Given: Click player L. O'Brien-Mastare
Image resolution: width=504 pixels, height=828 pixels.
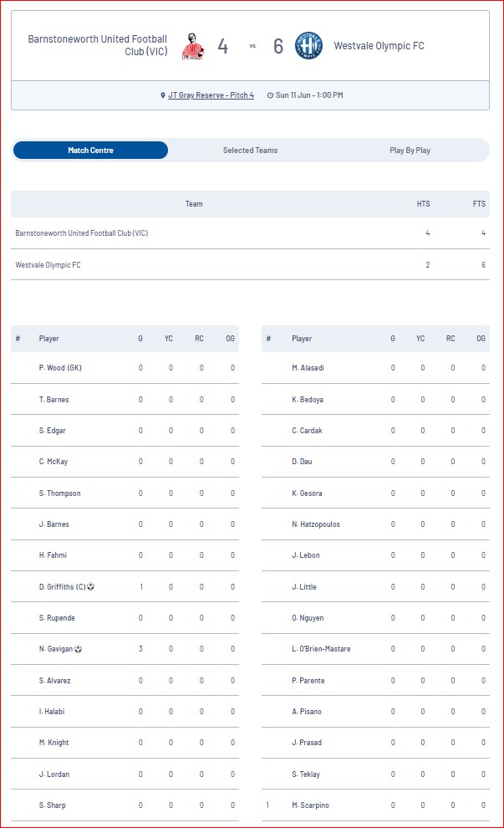Looking at the screenshot, I should tap(321, 648).
